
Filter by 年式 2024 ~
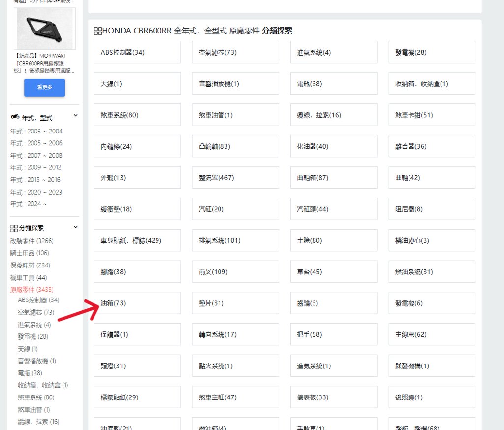tap(28, 204)
